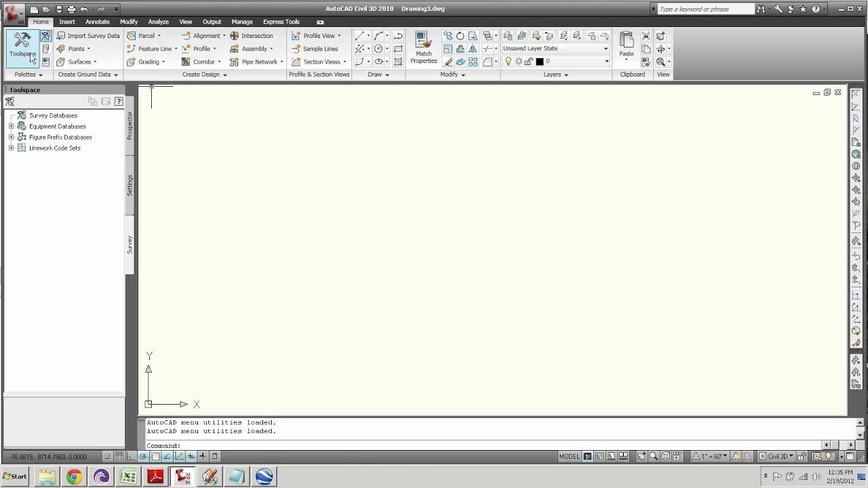Select the Line draw tool
The width and height of the screenshot is (868, 488).
coord(359,36)
